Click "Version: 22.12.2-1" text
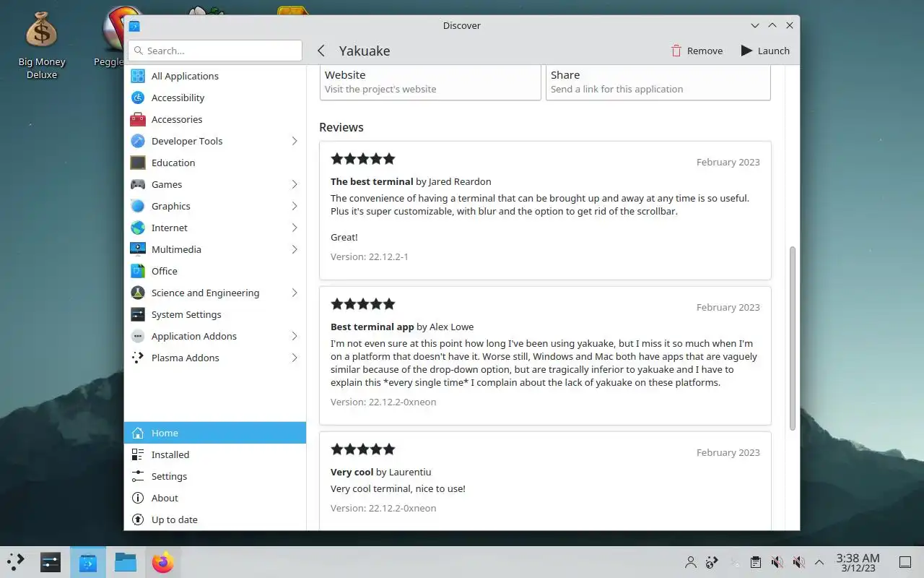 coord(370,256)
